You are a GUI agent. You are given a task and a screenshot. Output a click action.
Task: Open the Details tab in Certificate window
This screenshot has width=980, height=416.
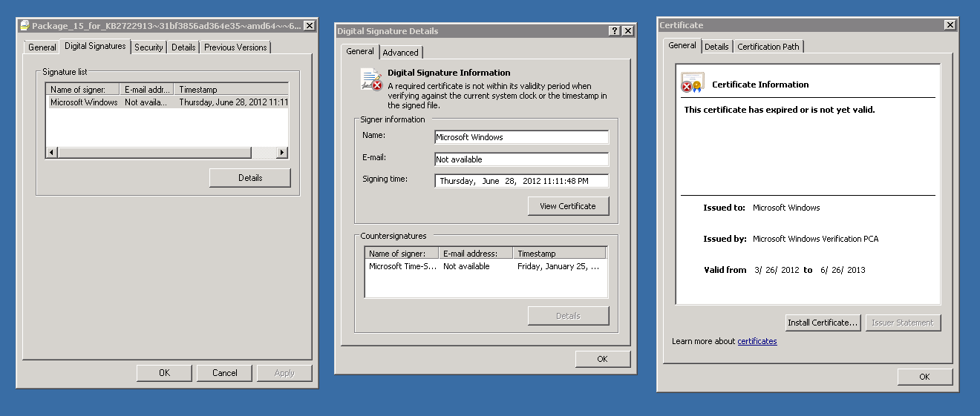(716, 47)
